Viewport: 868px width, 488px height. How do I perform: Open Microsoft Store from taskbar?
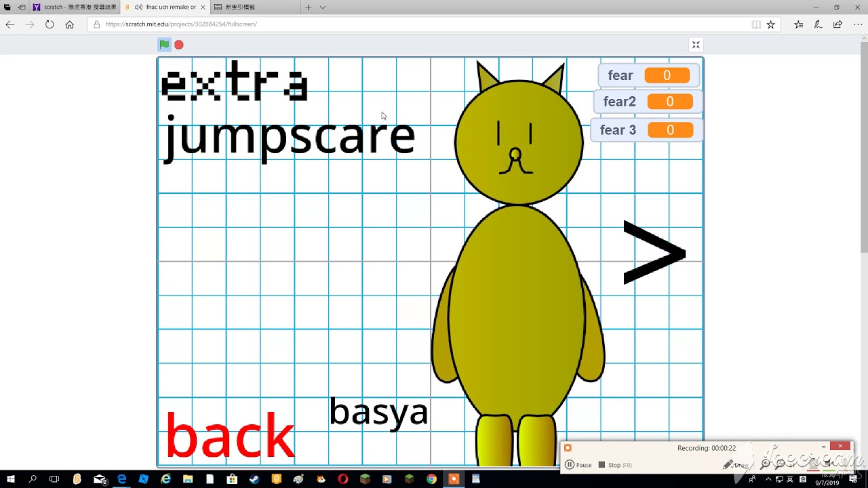click(232, 479)
